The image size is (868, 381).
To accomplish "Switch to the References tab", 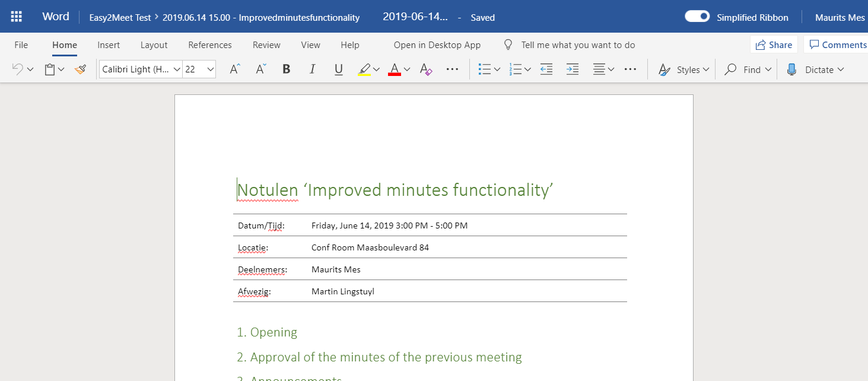I will click(x=210, y=45).
